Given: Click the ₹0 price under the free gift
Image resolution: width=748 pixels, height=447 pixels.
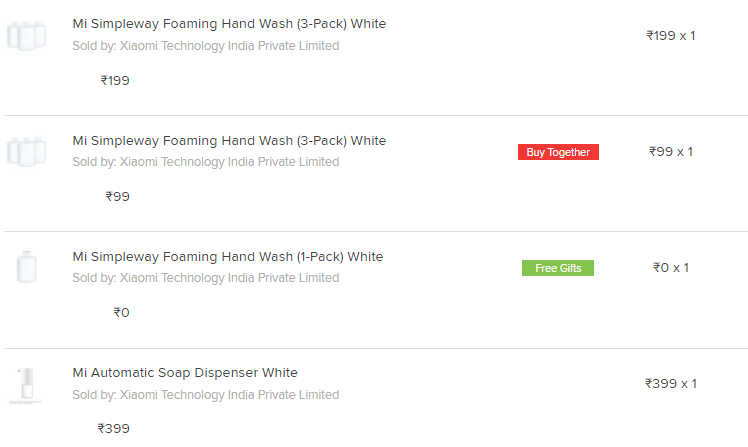Looking at the screenshot, I should [121, 312].
